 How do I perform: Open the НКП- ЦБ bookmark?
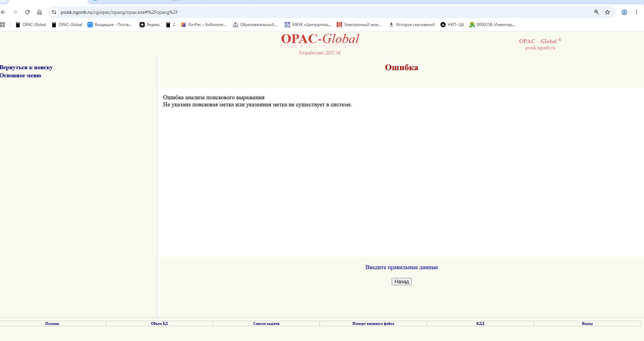452,25
